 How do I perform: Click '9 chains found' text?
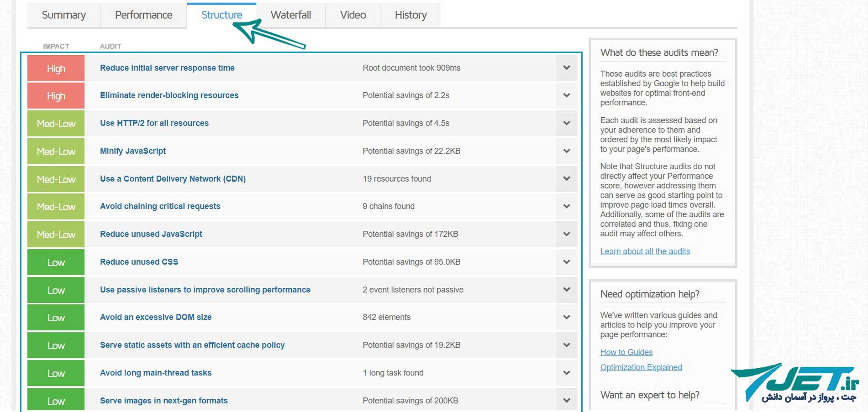click(389, 206)
